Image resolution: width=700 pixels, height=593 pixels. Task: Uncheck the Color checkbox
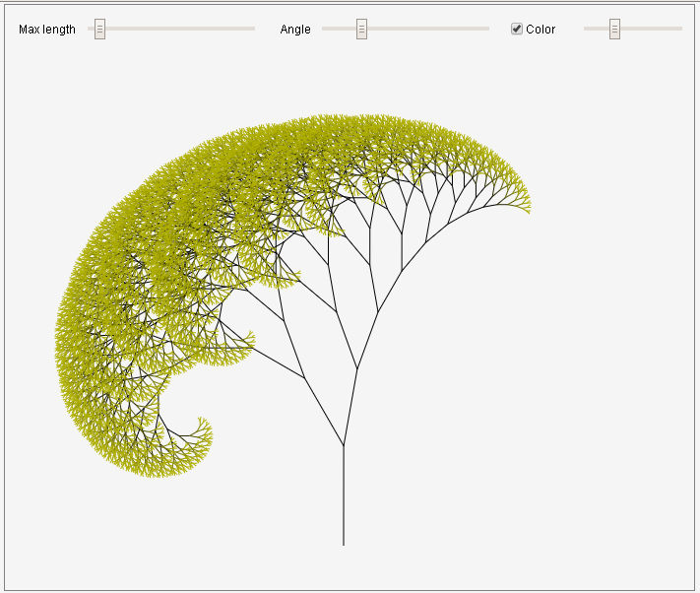517,29
